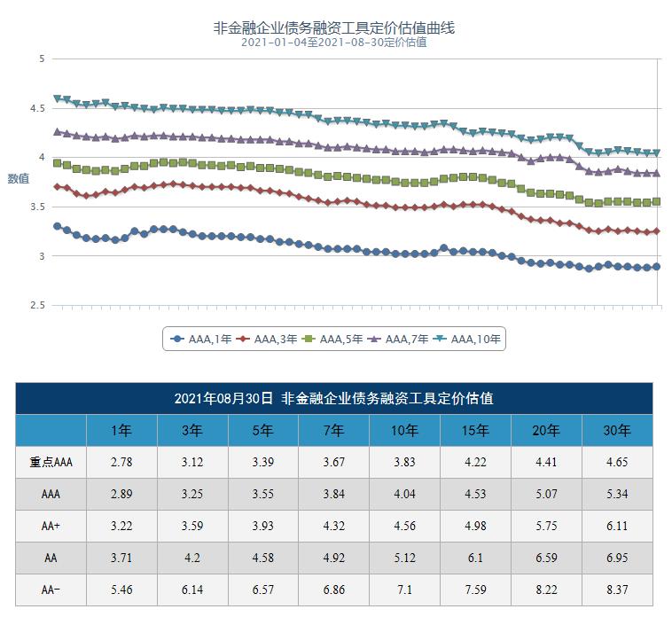Viewport: 672px width, 617px height.
Task: Click the AA+ row label
Action: [x=51, y=526]
